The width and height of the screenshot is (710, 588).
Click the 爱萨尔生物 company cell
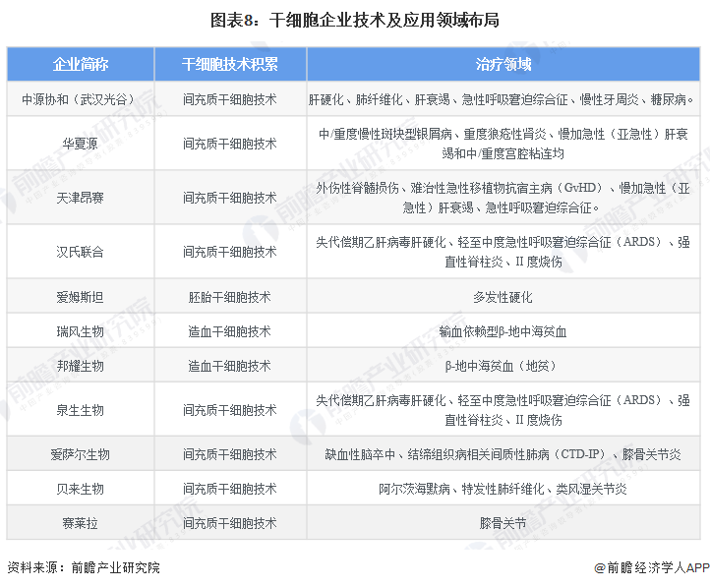point(81,454)
